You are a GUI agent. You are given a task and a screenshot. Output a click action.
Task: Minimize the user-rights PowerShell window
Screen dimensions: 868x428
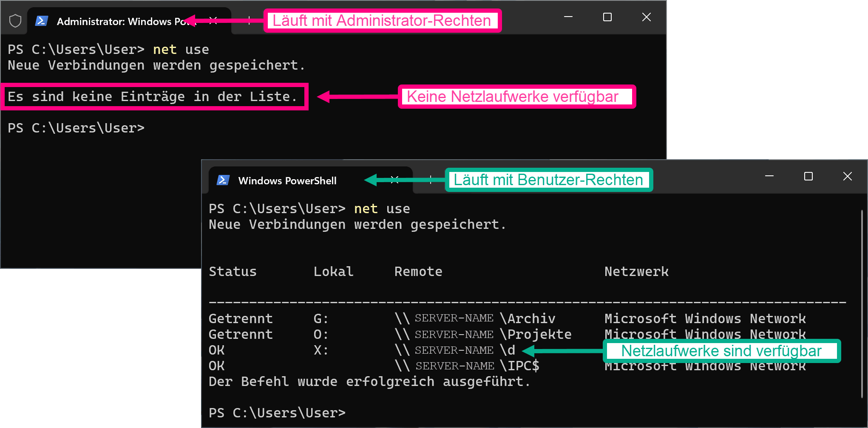pos(769,176)
